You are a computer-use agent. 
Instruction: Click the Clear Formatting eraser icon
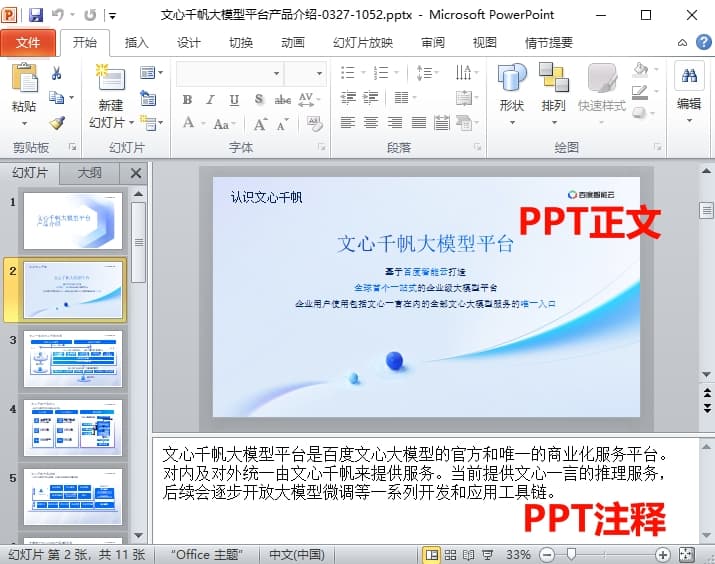click(x=315, y=124)
